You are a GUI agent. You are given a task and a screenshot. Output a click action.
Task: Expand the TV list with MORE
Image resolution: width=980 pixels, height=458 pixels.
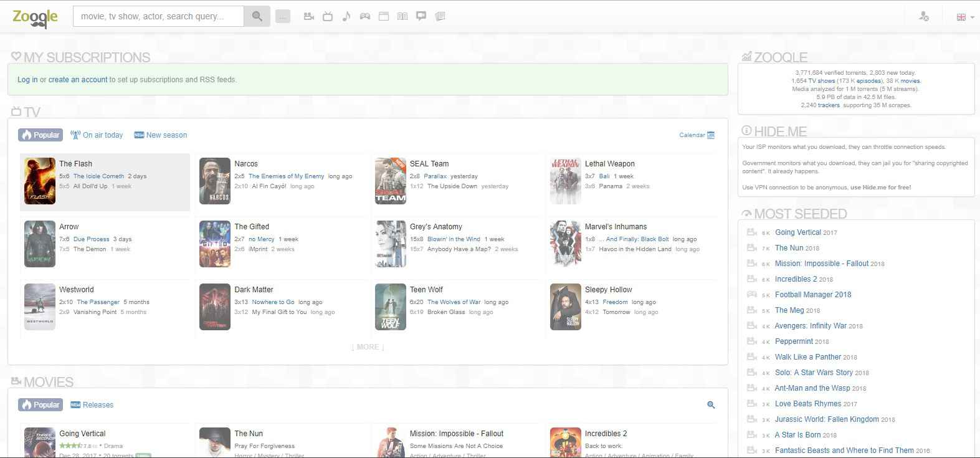(x=368, y=347)
